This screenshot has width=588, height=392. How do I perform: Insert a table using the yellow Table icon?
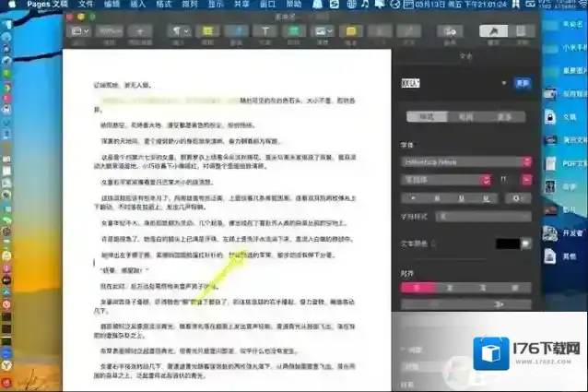coord(207,31)
